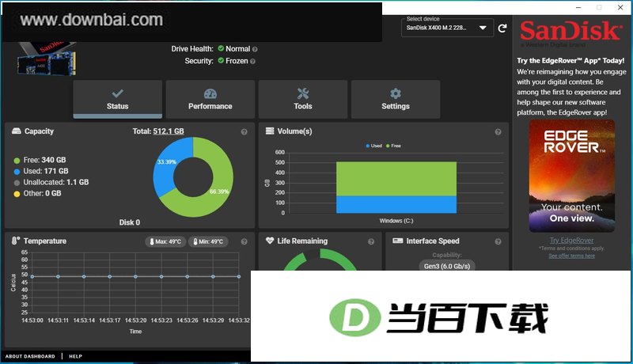Open Life Remaining help icon
Image resolution: width=633 pixels, height=364 pixels.
371,241
